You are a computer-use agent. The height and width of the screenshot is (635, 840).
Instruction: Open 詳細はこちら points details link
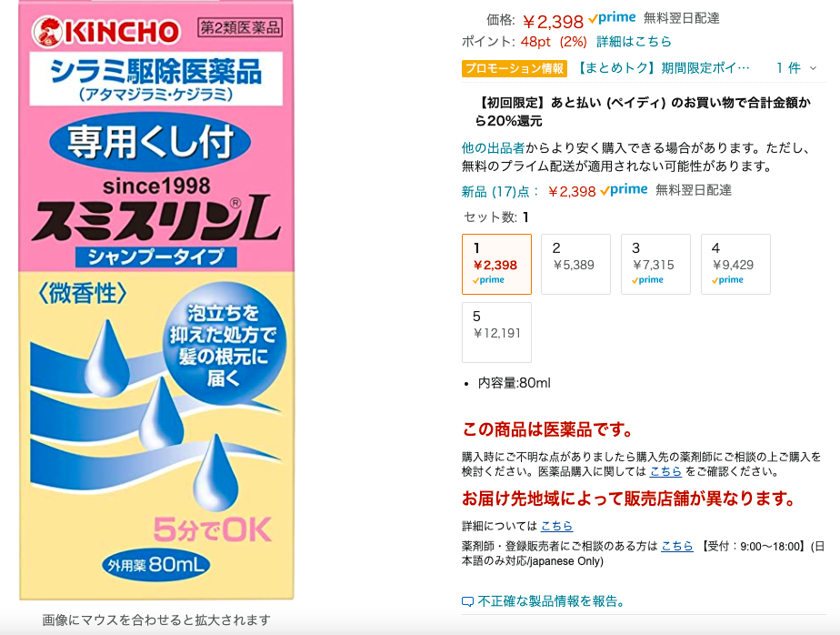point(634,42)
